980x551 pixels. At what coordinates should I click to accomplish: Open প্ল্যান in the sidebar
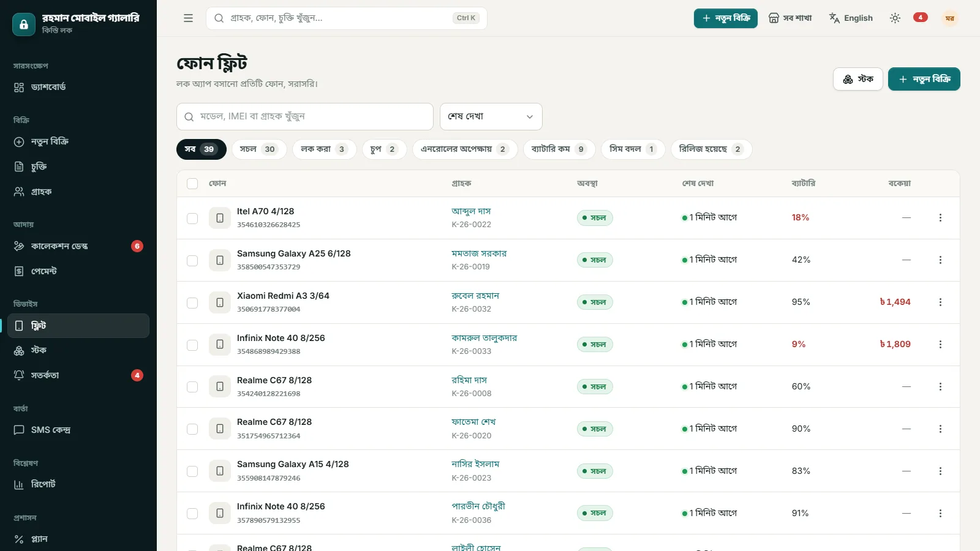(78, 539)
